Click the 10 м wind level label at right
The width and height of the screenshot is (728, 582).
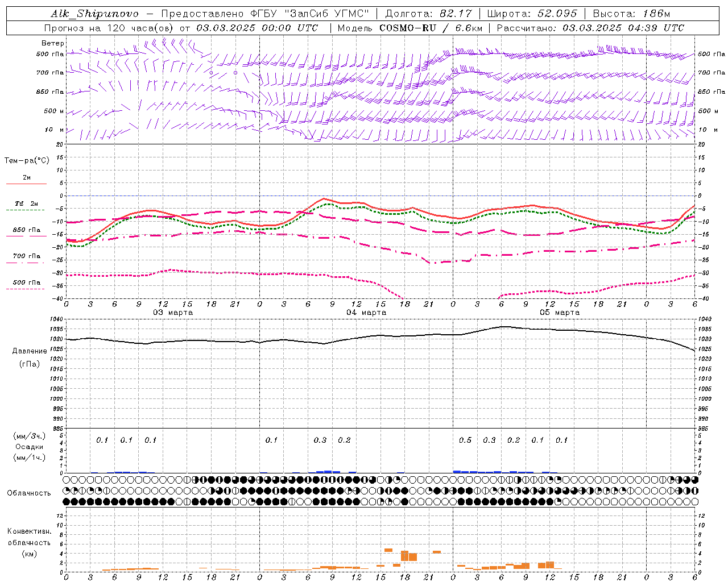coord(708,130)
